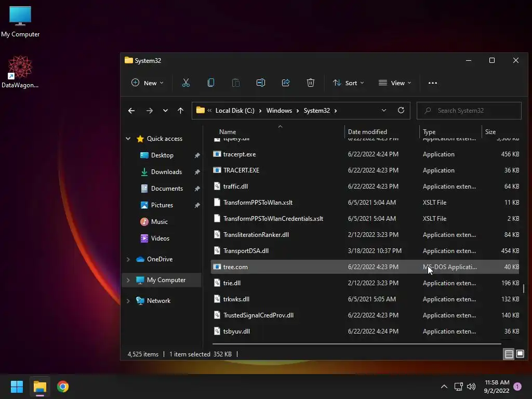Screen dimensions: 532x399
Task: Sort by the Name column header
Action: pyautogui.click(x=228, y=131)
